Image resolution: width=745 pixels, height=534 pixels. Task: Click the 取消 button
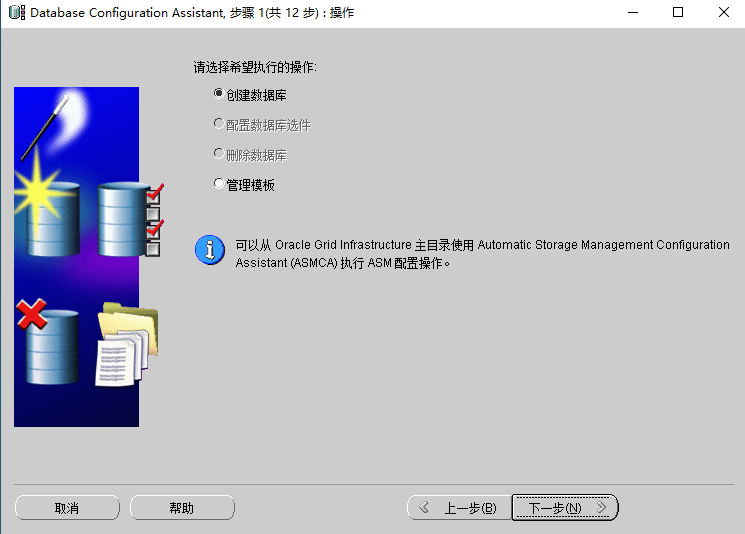point(67,508)
